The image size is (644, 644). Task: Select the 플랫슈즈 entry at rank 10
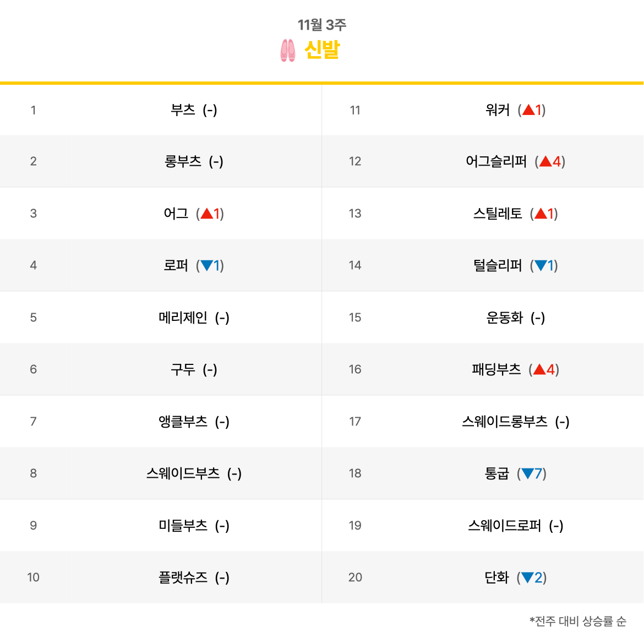(183, 578)
